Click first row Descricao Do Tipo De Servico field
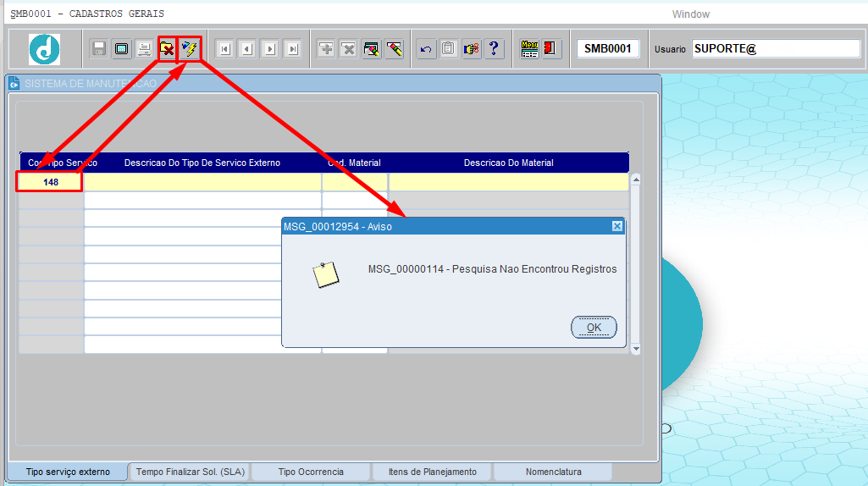 pyautogui.click(x=202, y=182)
